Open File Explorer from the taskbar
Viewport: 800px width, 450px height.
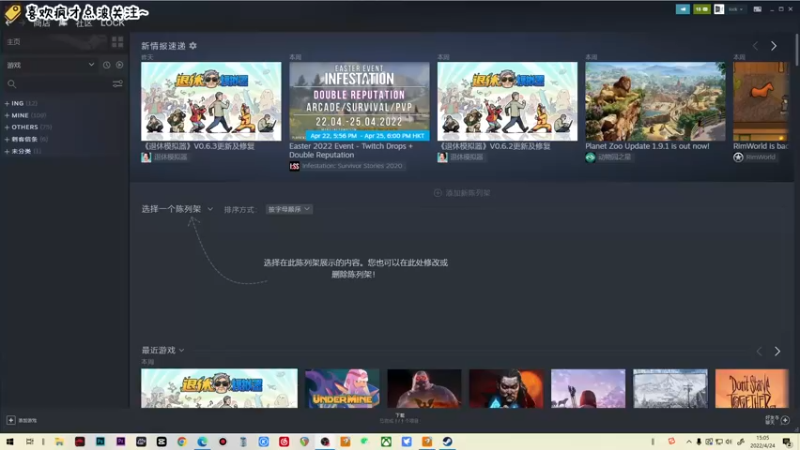coord(59,441)
